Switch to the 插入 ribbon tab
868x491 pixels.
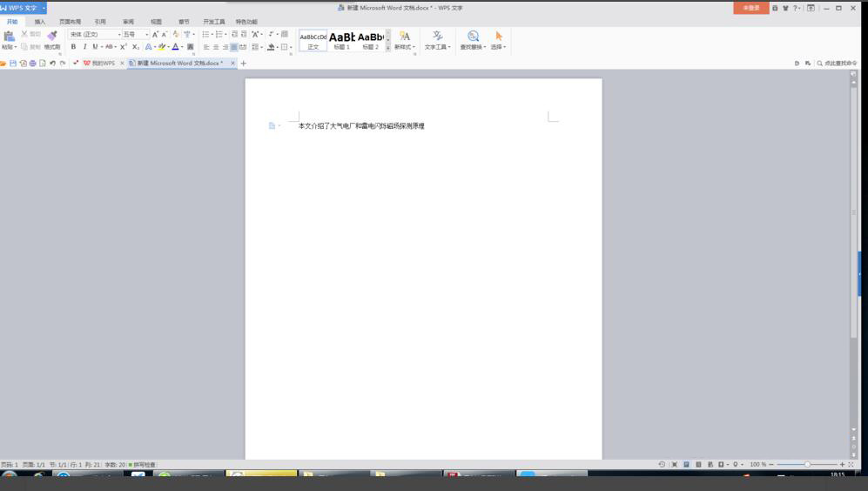pyautogui.click(x=40, y=22)
